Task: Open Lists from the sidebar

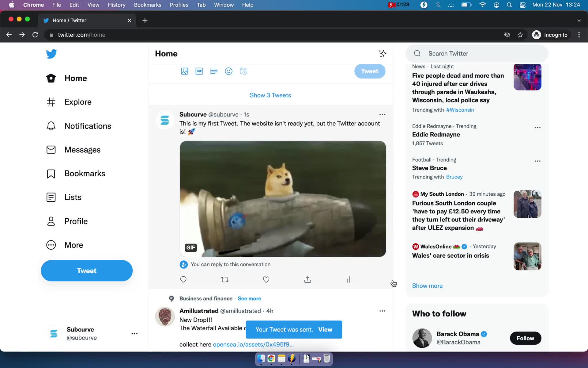Action: click(x=64, y=197)
